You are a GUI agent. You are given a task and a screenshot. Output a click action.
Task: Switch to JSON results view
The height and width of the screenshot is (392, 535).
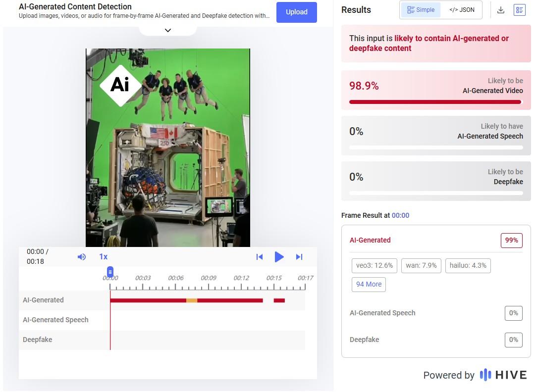(x=462, y=10)
